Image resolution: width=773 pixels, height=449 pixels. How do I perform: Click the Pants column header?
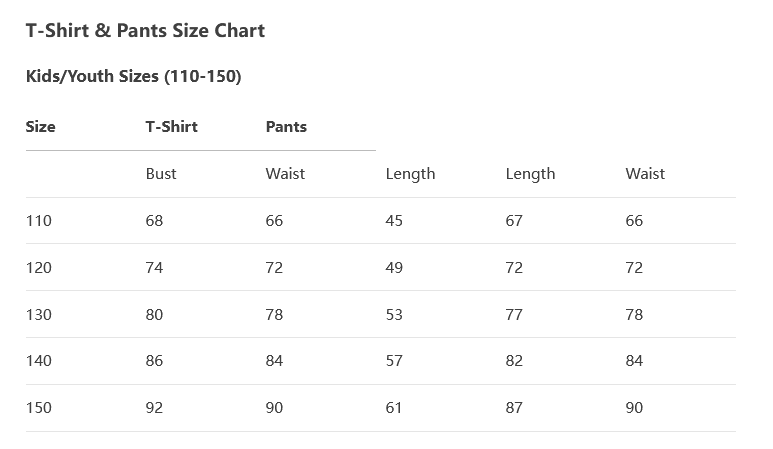click(x=286, y=127)
